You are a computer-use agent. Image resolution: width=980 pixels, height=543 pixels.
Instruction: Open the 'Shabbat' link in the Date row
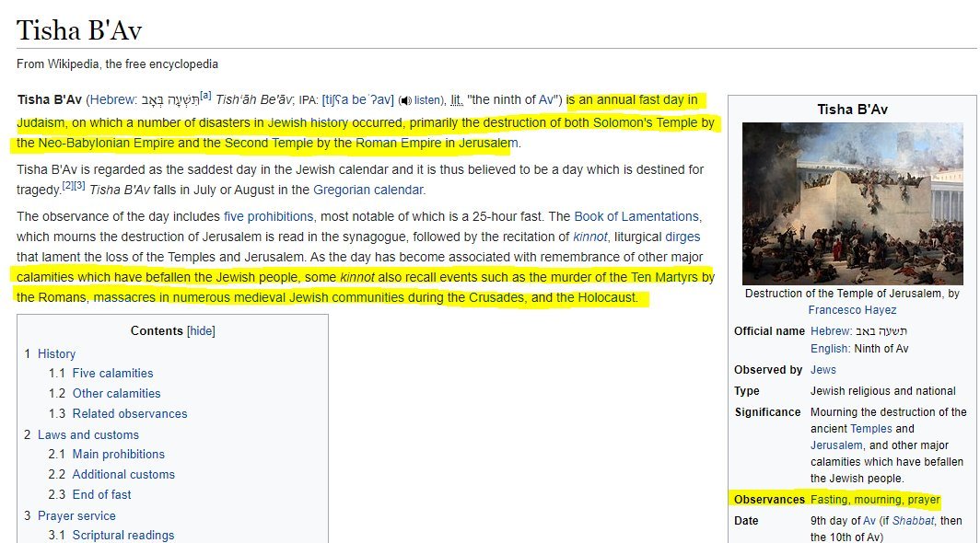click(x=913, y=521)
